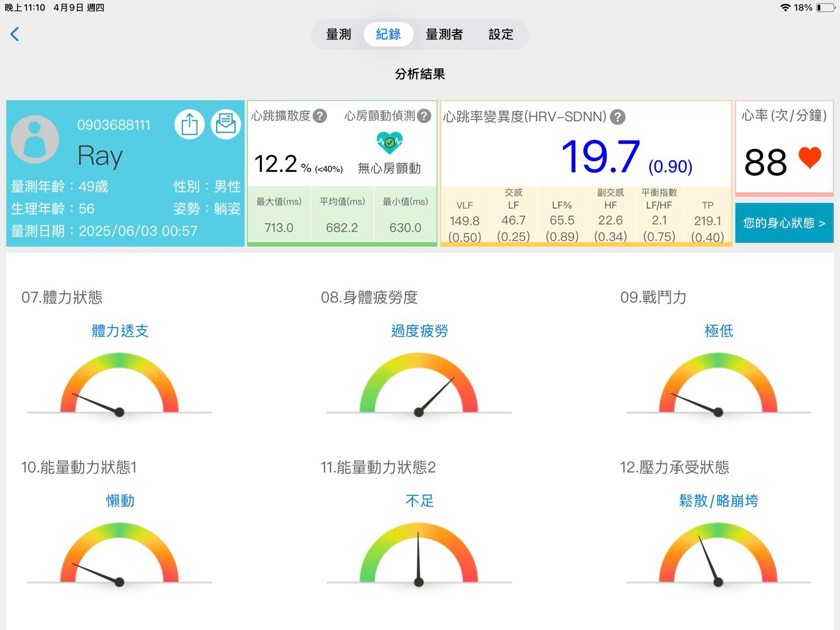Open 您的身心狀態 details
Viewport: 840px width, 630px height.
tap(784, 223)
